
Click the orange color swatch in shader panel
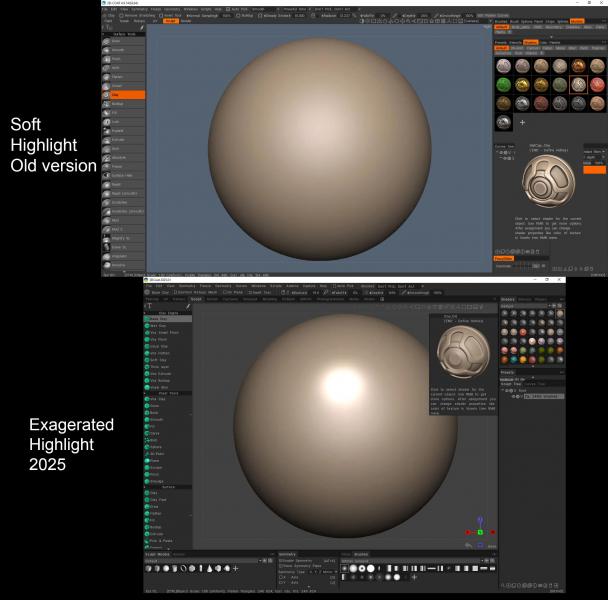pyautogui.click(x=595, y=169)
